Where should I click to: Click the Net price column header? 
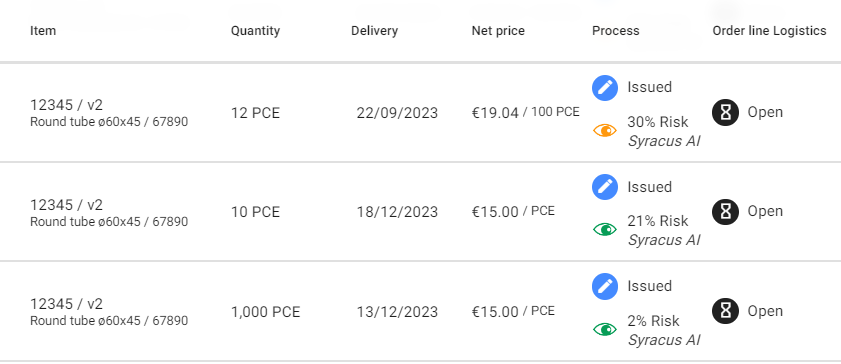tap(498, 31)
